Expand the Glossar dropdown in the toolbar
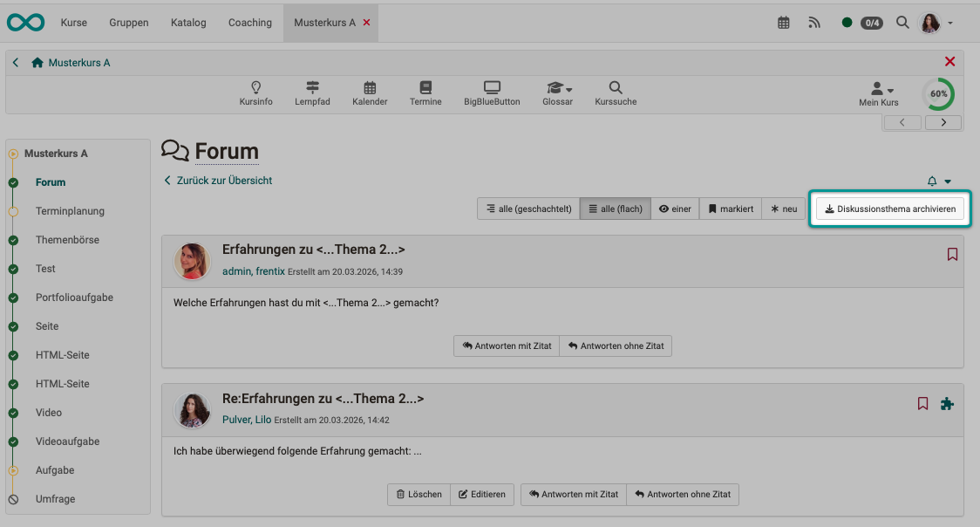 558,93
